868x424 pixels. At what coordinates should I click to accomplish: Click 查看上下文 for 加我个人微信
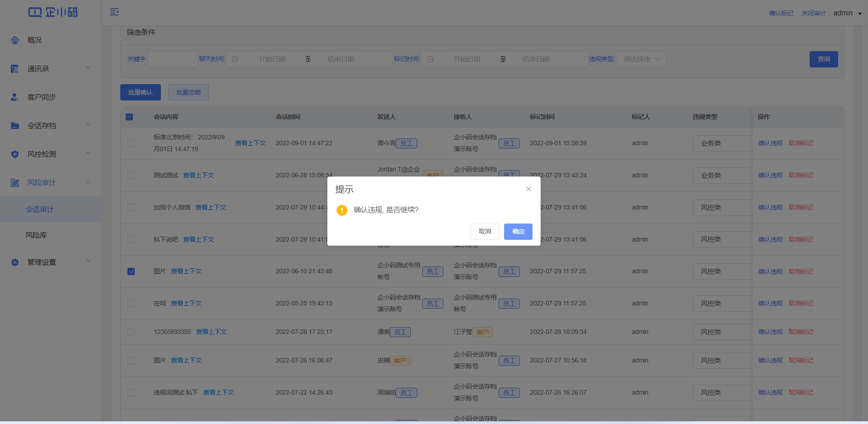(211, 207)
